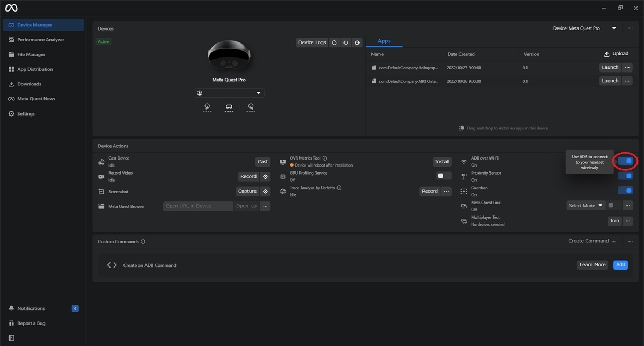Open Performance Analyzer section
This screenshot has width=644, height=346.
point(43,40)
